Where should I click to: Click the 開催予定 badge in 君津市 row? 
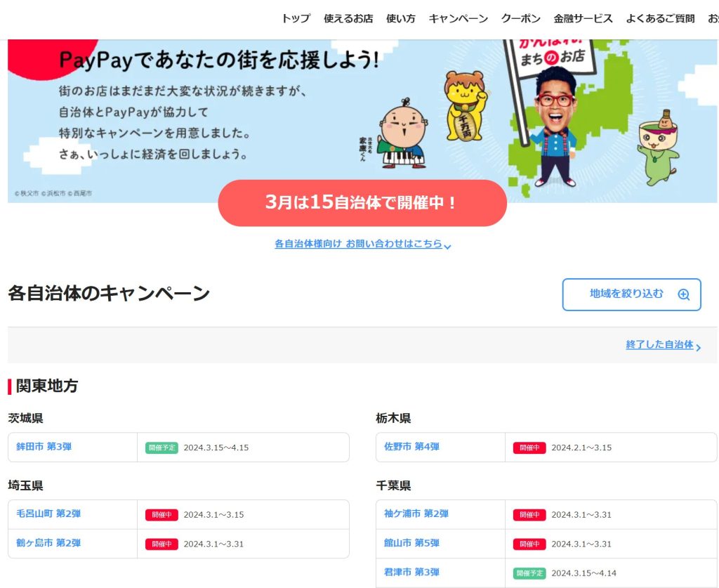pos(529,573)
